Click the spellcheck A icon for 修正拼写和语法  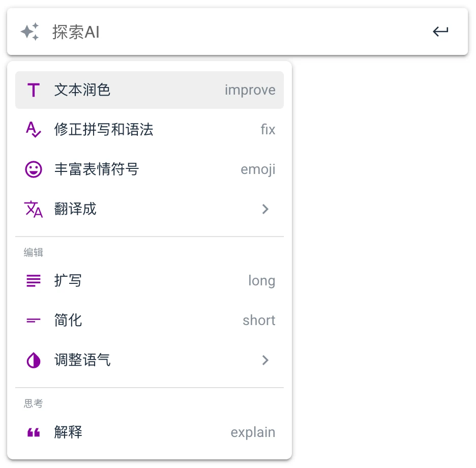34,129
